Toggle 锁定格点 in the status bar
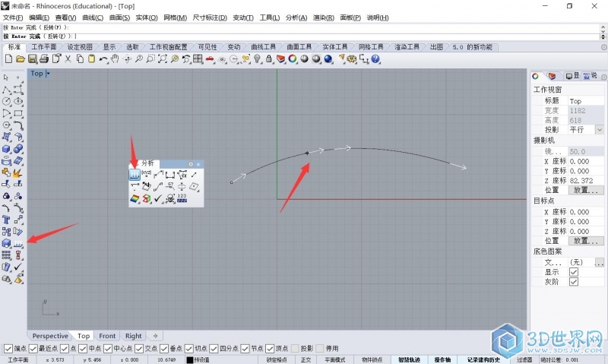The width and height of the screenshot is (608, 364). pos(277,359)
